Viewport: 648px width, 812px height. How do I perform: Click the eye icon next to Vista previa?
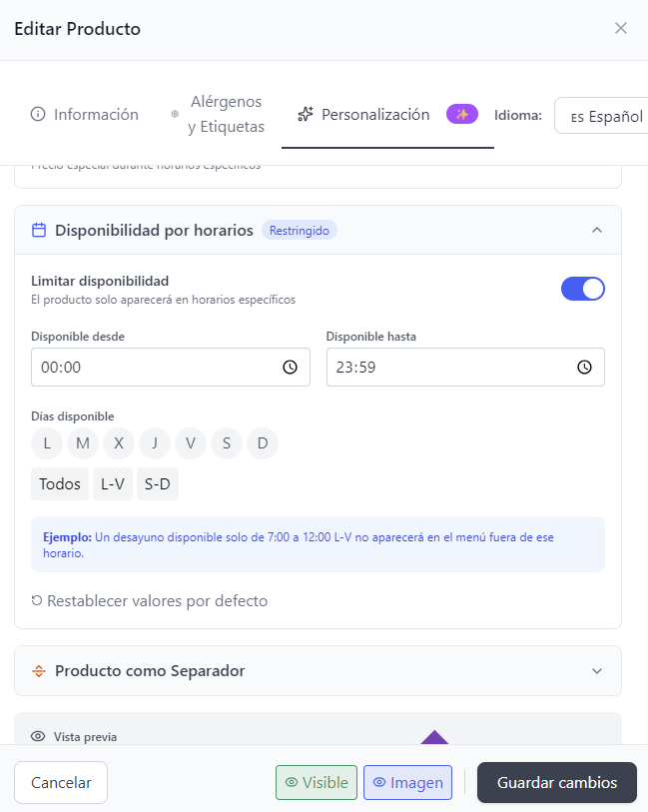click(x=38, y=736)
